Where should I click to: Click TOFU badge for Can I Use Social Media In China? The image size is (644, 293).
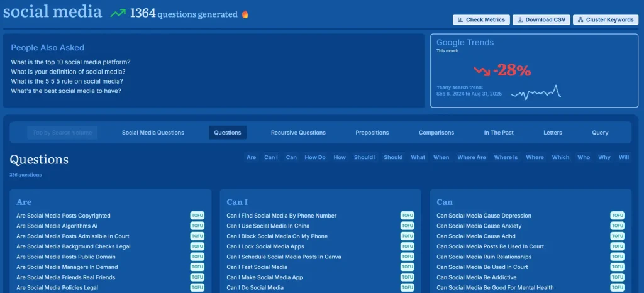click(x=407, y=226)
